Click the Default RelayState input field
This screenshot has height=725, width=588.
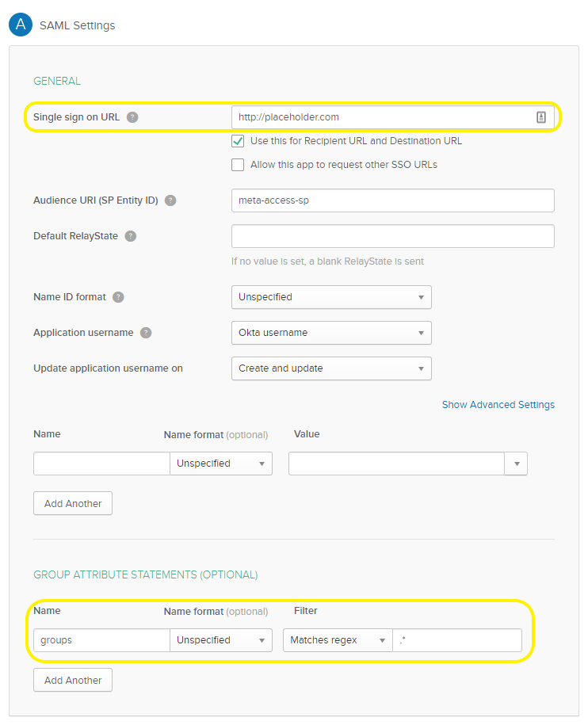coord(392,236)
